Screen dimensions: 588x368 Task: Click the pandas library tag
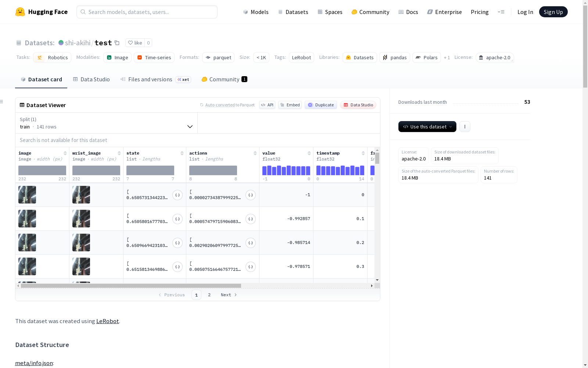click(395, 57)
